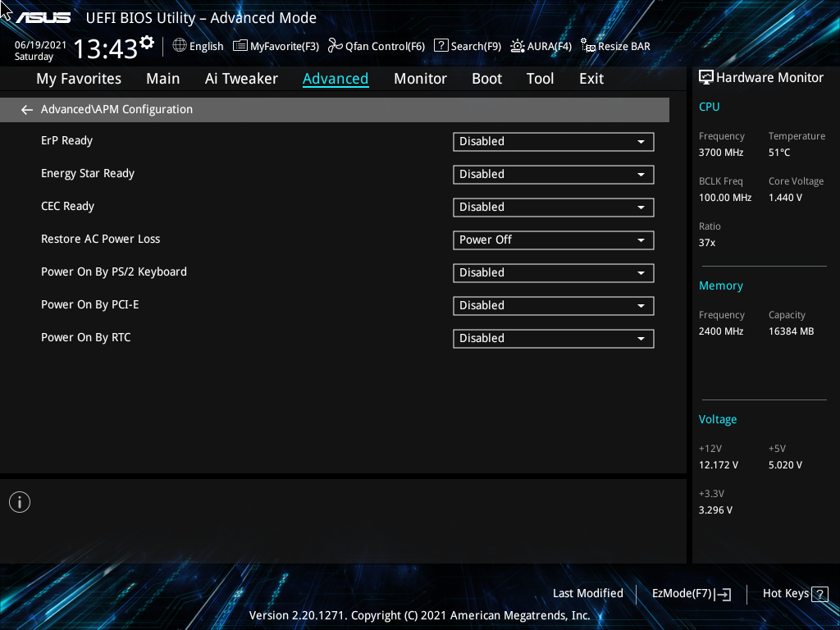Click the Hardware Monitor panel icon

(x=706, y=77)
